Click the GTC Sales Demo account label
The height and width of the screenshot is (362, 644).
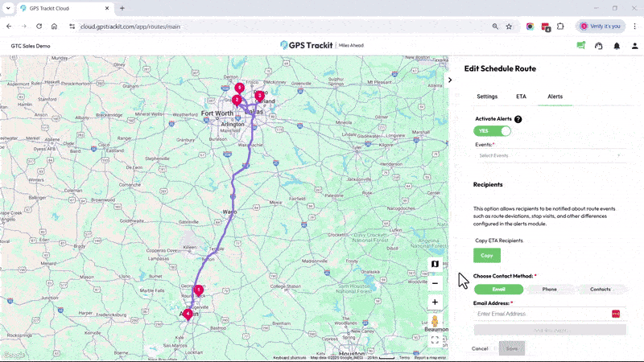click(31, 46)
